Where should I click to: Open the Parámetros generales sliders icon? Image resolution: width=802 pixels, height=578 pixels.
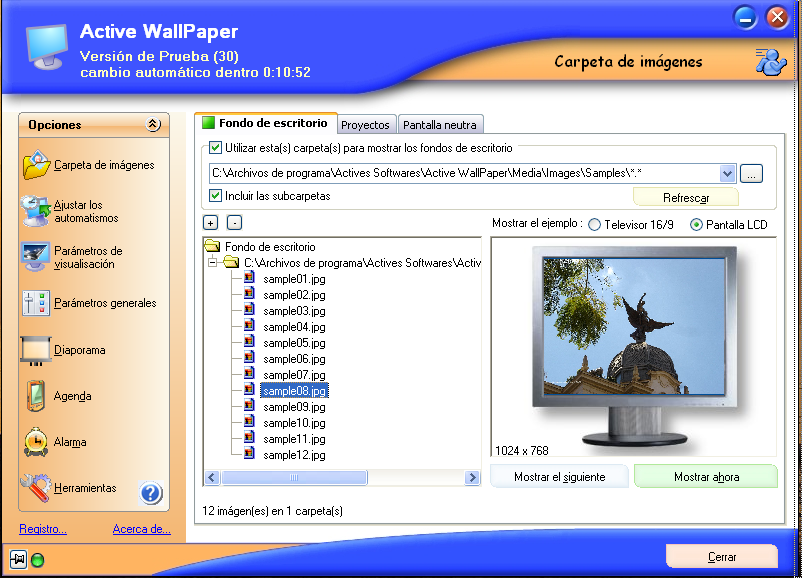tap(36, 303)
